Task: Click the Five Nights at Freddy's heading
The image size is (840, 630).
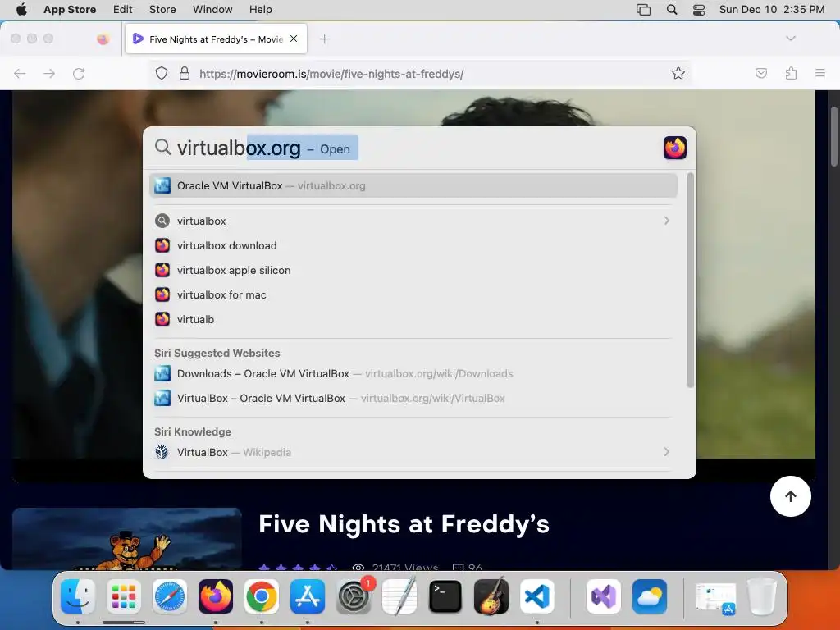Action: (x=404, y=524)
